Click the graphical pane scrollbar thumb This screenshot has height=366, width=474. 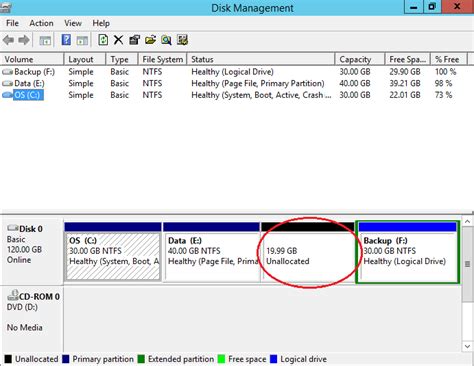(x=467, y=265)
